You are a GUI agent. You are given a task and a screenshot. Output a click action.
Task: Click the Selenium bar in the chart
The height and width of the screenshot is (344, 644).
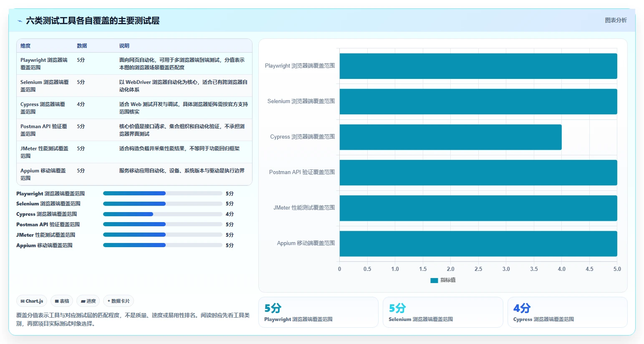[478, 101]
